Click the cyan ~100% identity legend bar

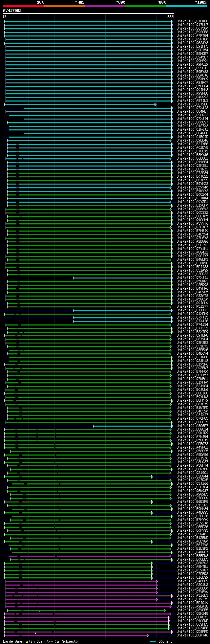point(186,6)
